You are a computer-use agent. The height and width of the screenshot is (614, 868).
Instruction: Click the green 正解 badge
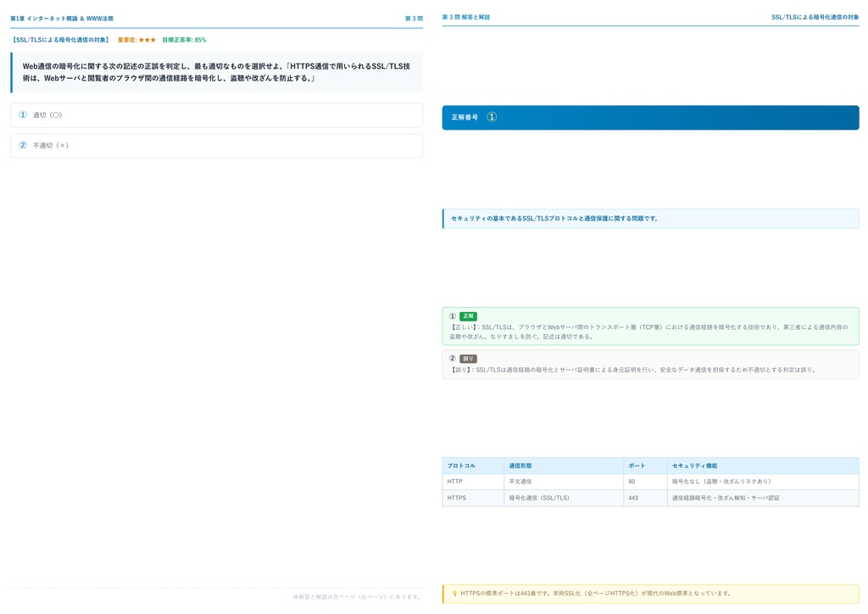point(468,316)
